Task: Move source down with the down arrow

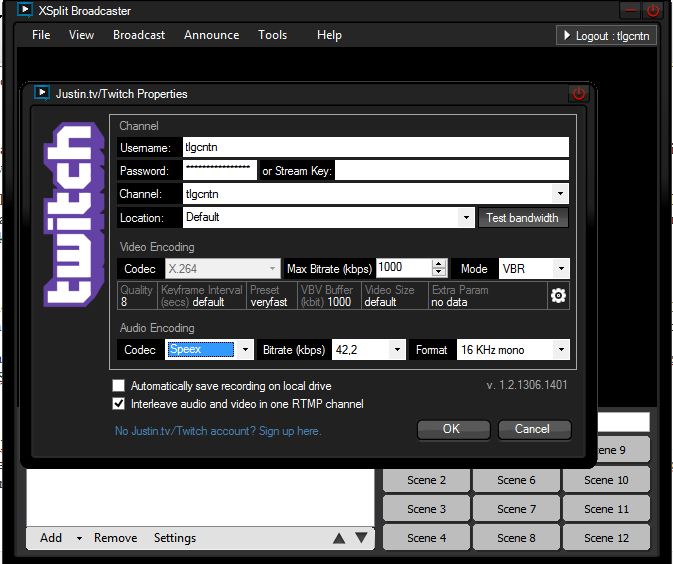Action: (361, 538)
